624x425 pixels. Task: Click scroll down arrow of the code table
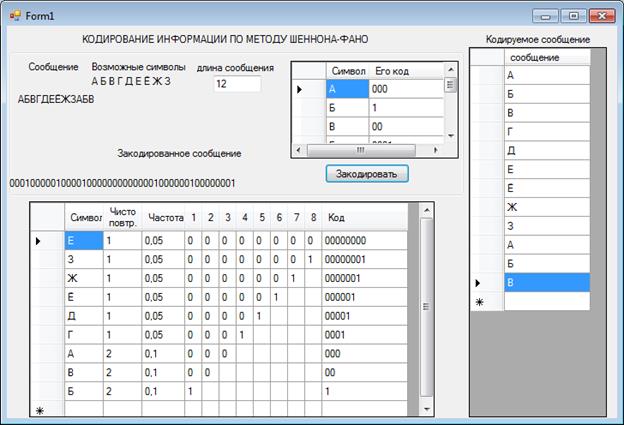[x=450, y=136]
